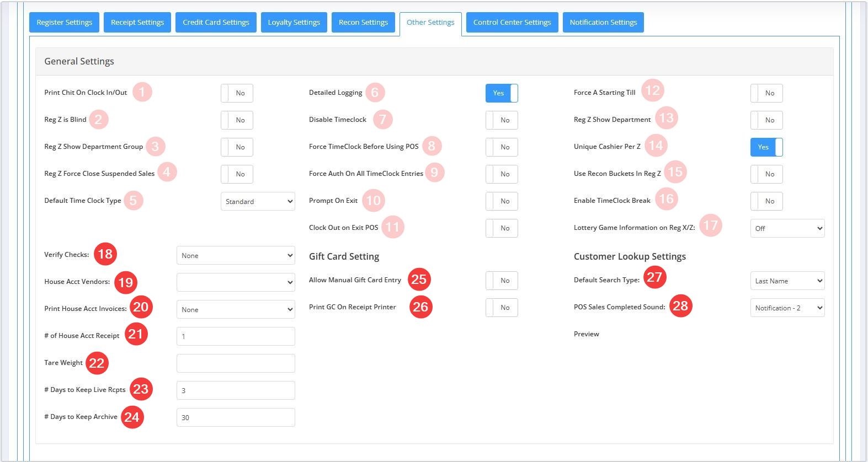The width and height of the screenshot is (868, 462).
Task: Turn off Detailed Logging
Action: (x=502, y=93)
